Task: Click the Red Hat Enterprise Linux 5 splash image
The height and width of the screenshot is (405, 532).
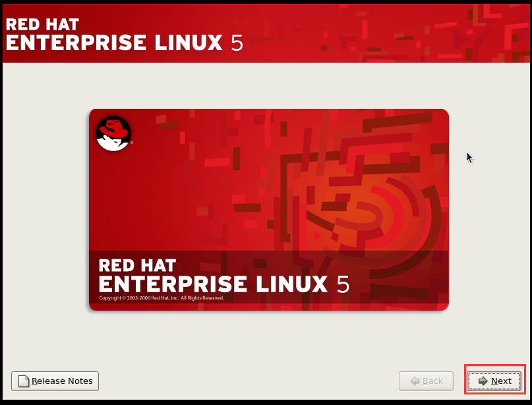Action: point(269,210)
